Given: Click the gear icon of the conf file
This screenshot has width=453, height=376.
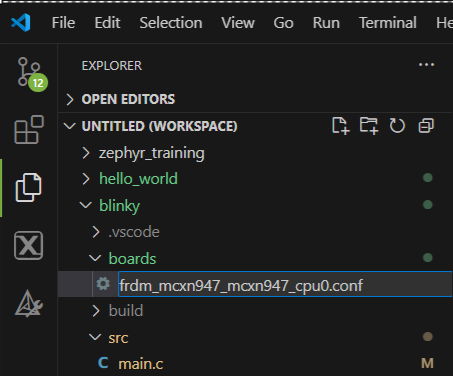Looking at the screenshot, I should 103,284.
